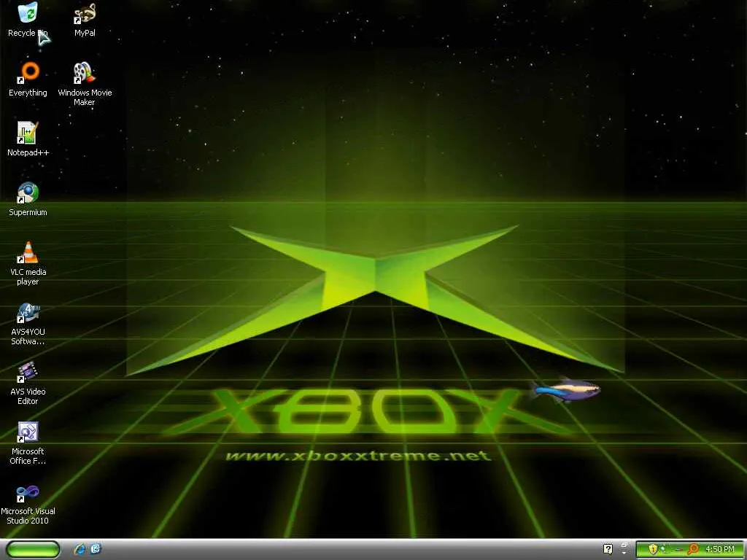
Task: Launch Internet Explorer from Quick Launch
Action: [x=80, y=549]
